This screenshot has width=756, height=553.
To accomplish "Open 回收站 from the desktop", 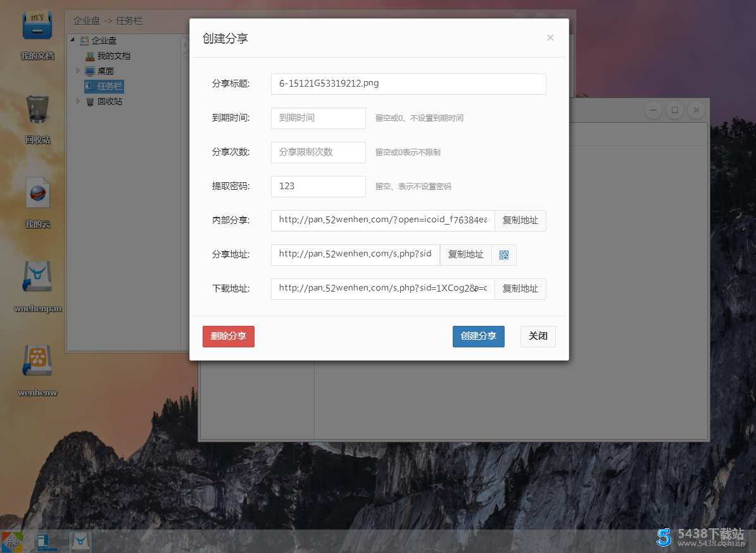I will click(x=37, y=109).
